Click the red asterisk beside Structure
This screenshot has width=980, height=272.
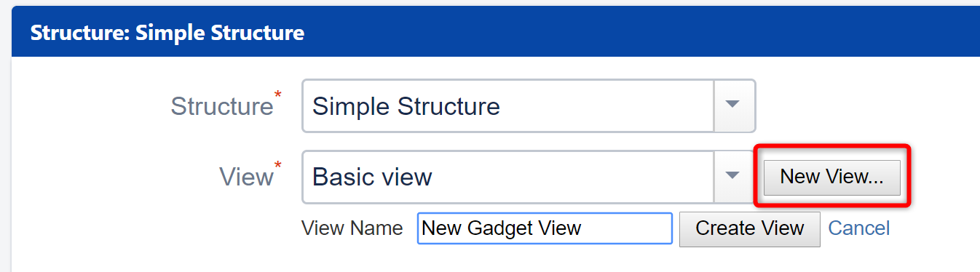(x=277, y=95)
